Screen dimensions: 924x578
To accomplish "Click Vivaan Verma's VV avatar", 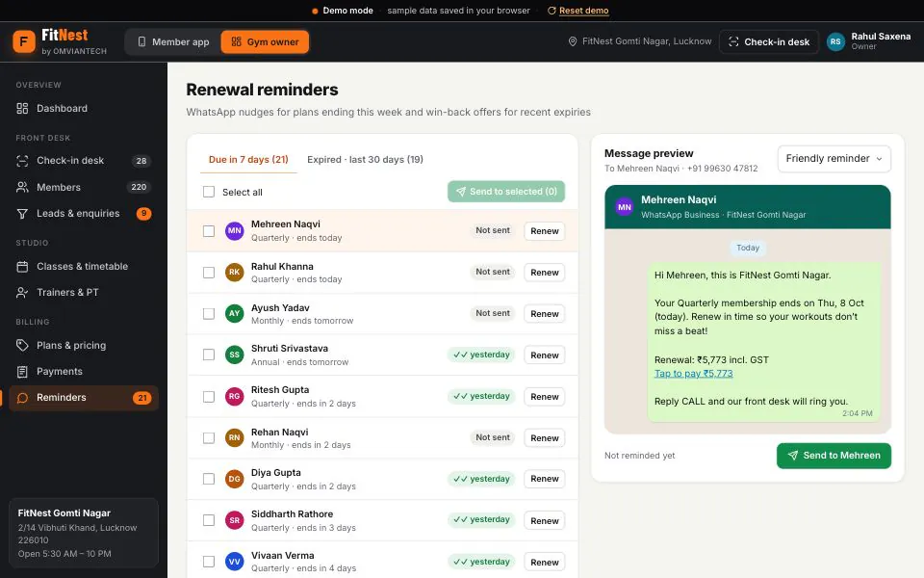I will pyautogui.click(x=235, y=562).
